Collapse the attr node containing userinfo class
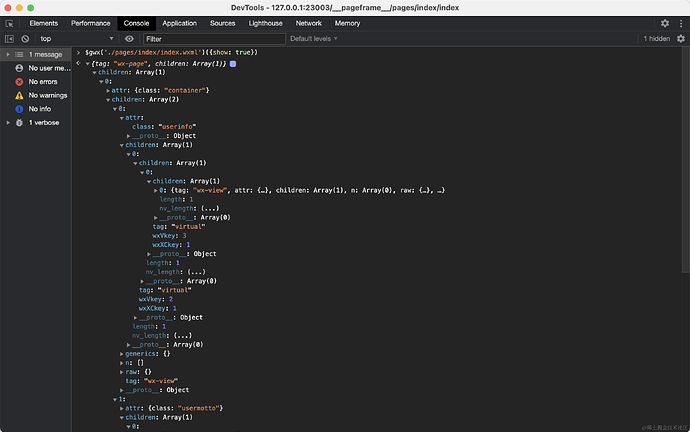 (x=121, y=118)
